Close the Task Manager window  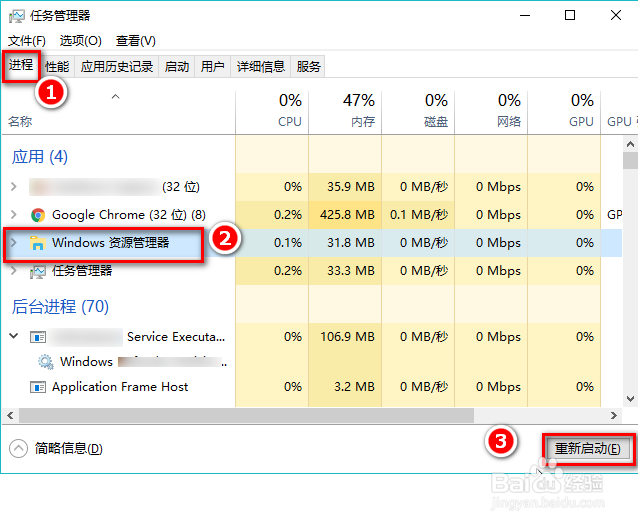tap(616, 16)
